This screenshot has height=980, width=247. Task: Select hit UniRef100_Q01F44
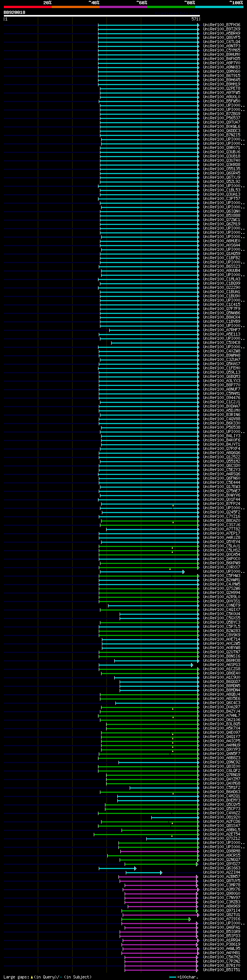(222, 499)
